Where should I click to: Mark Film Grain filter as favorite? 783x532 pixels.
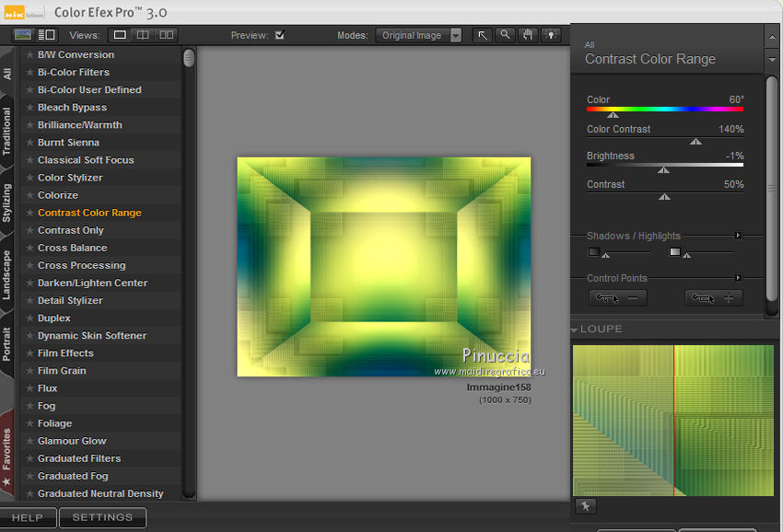point(29,371)
